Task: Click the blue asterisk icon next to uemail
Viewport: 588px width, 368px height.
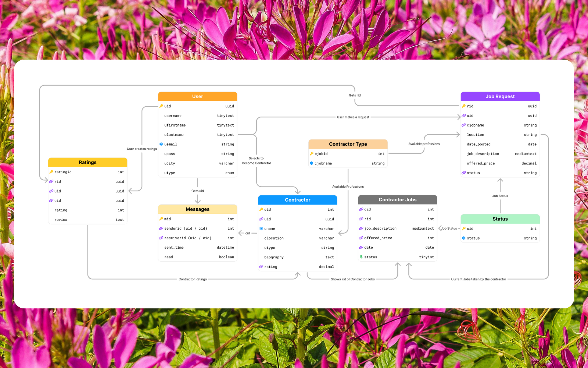Action: coord(161,144)
